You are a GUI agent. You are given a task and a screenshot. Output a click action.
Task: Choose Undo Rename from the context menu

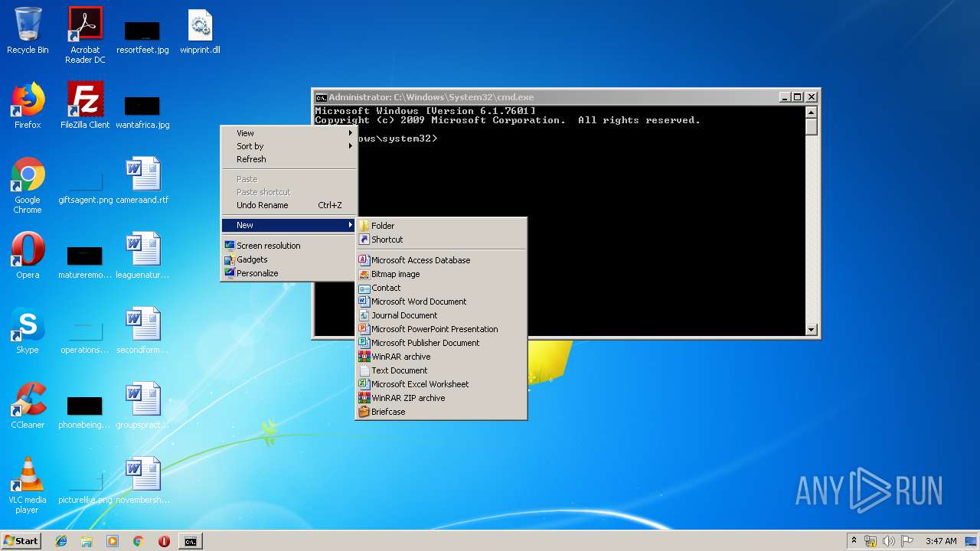coord(289,205)
